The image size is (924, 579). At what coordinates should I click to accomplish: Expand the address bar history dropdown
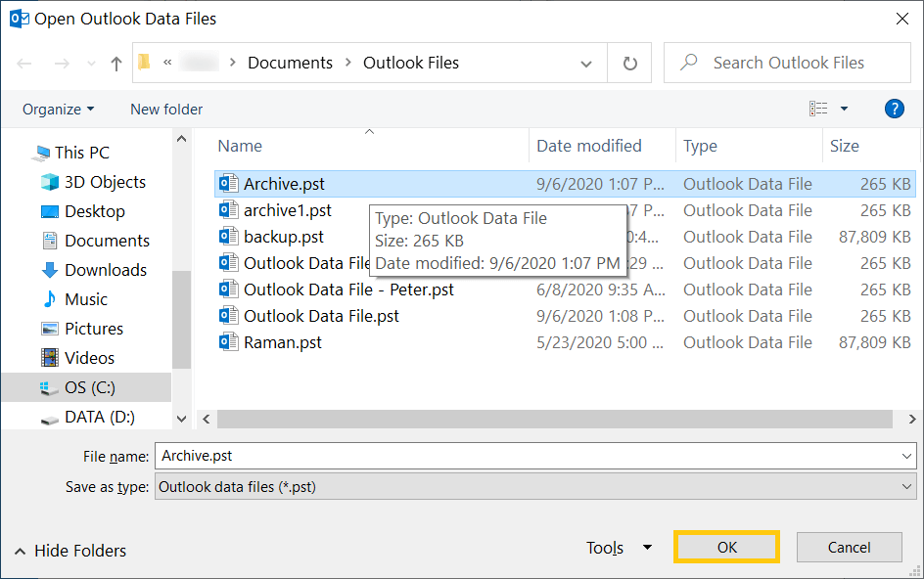pos(585,63)
